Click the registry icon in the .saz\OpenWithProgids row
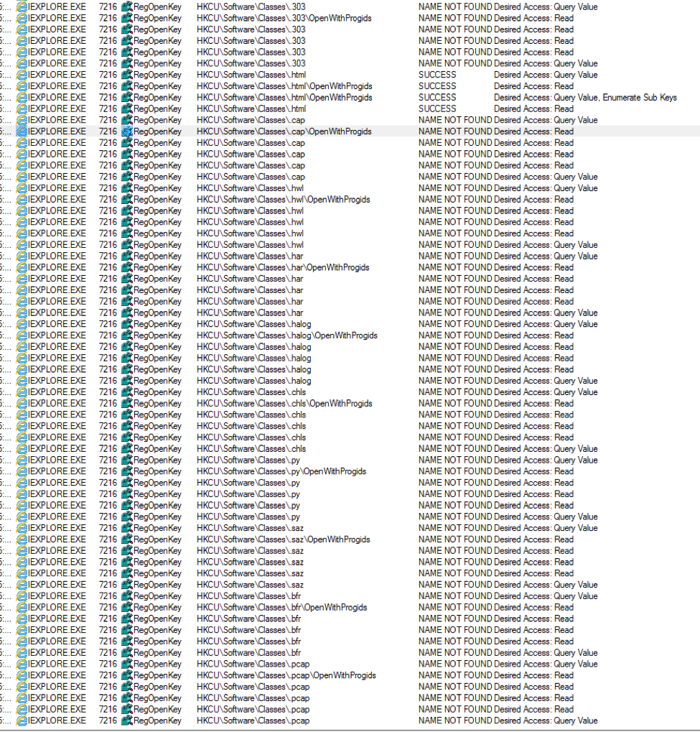 (x=127, y=539)
